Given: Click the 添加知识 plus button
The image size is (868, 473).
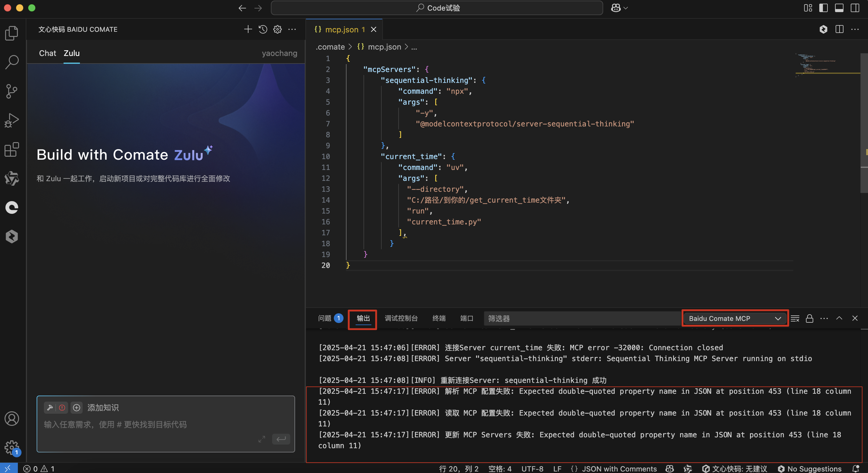Looking at the screenshot, I should [x=77, y=408].
